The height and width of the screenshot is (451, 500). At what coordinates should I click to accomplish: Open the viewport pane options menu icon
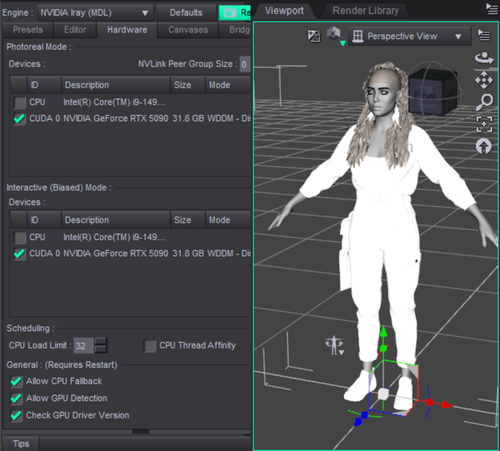pos(484,35)
